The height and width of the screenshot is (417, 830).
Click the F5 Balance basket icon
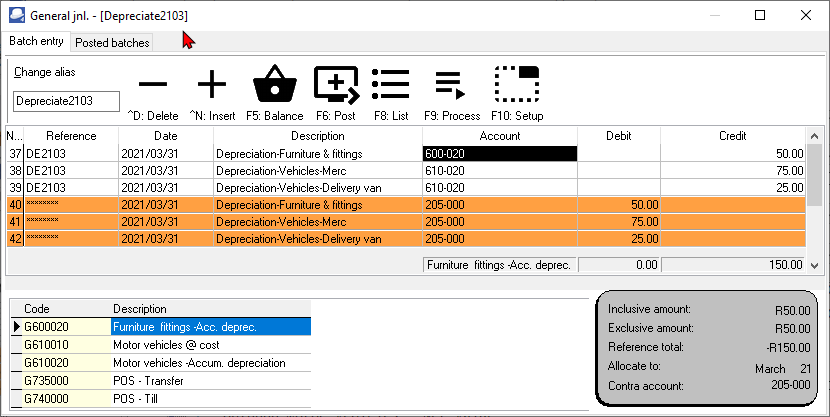275,84
